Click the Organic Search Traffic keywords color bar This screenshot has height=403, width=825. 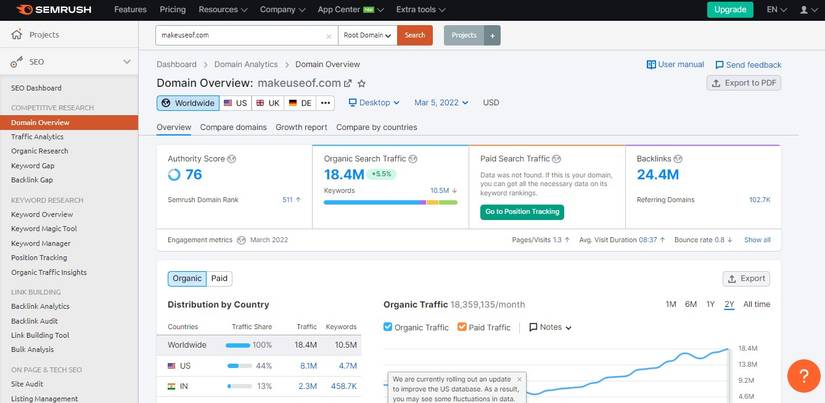click(x=390, y=202)
